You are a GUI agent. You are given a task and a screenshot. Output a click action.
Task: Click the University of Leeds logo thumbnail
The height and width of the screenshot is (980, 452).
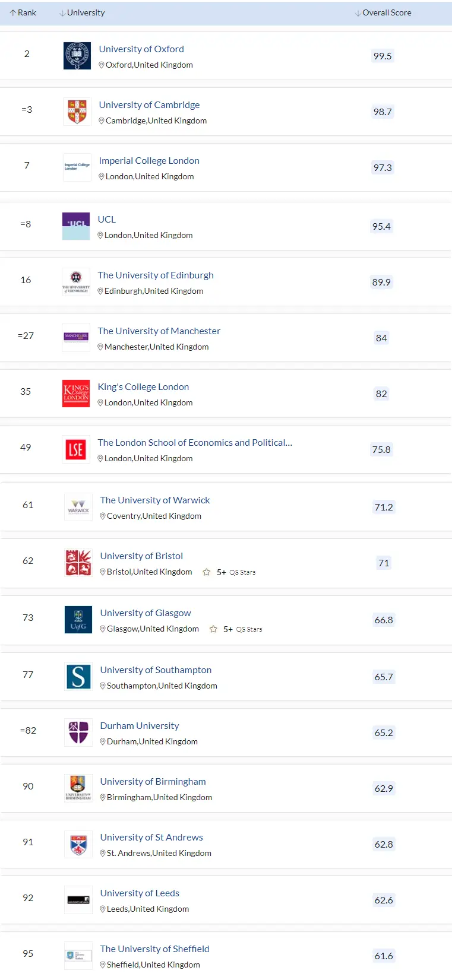[78, 900]
